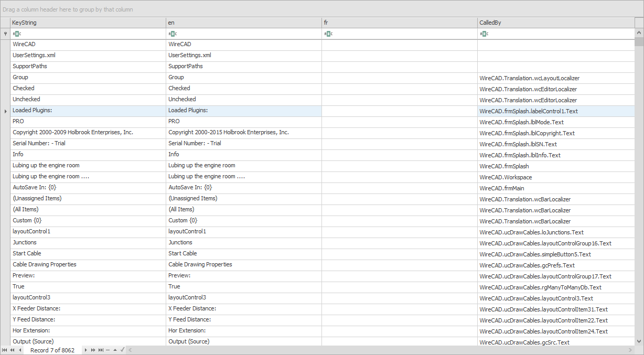Image resolution: width=644 pixels, height=355 pixels.
Task: Sort by the en column header
Action: click(x=244, y=23)
